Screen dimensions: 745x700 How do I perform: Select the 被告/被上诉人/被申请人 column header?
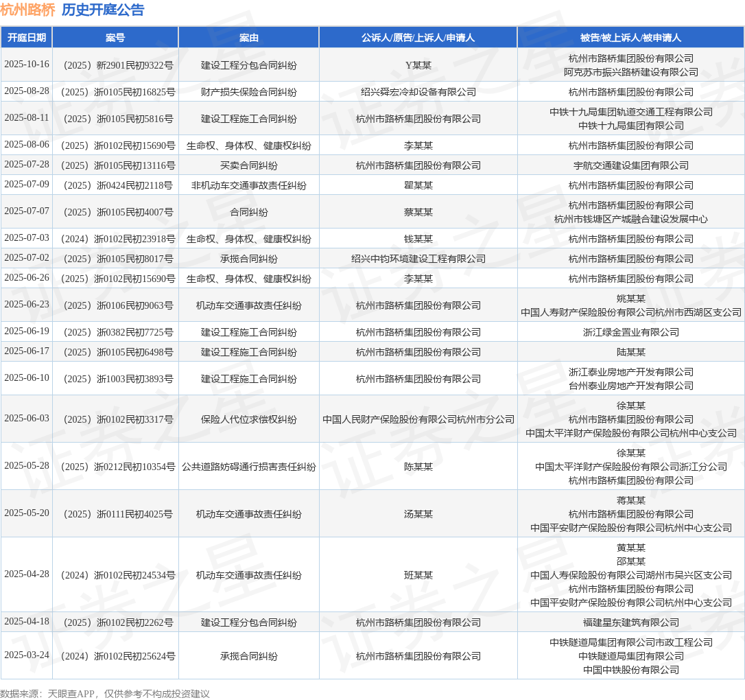click(631, 38)
